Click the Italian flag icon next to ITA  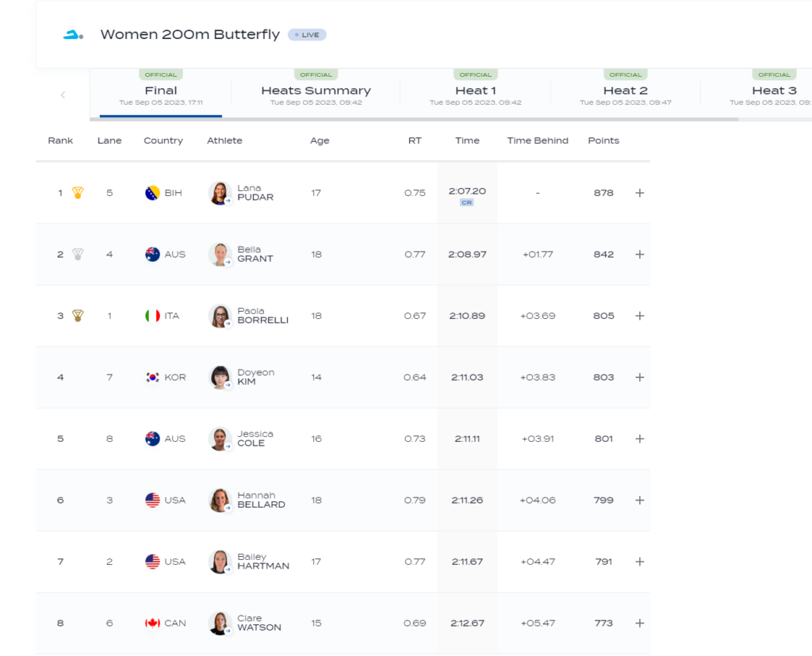point(152,316)
